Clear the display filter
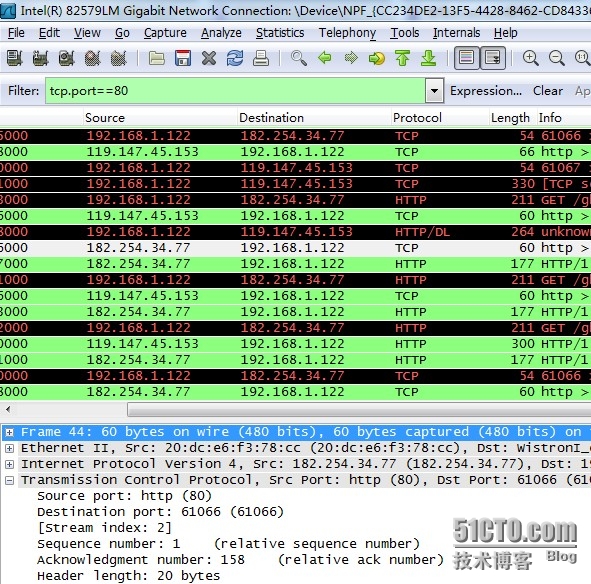The height and width of the screenshot is (584, 591). coord(548,91)
